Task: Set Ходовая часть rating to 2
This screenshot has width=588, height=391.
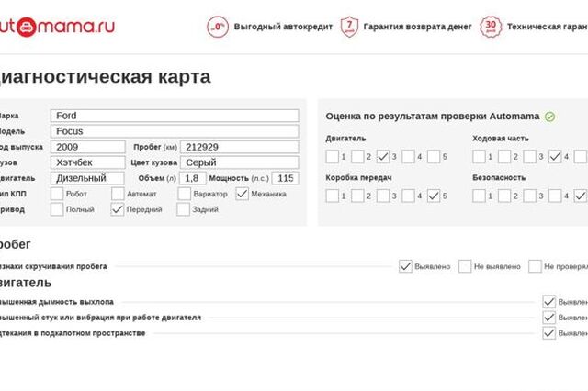Action: [504, 157]
